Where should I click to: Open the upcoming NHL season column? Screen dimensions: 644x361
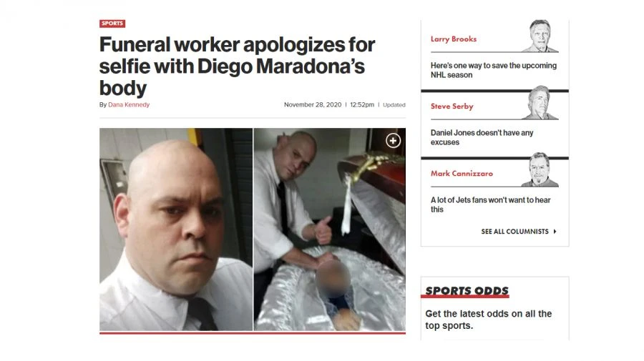[x=493, y=70]
